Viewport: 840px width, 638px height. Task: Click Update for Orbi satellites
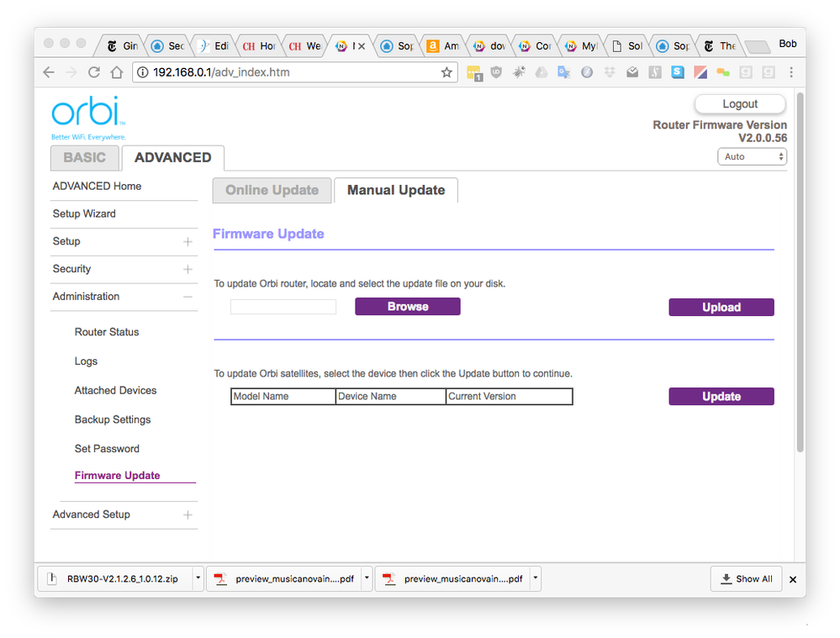coord(721,397)
